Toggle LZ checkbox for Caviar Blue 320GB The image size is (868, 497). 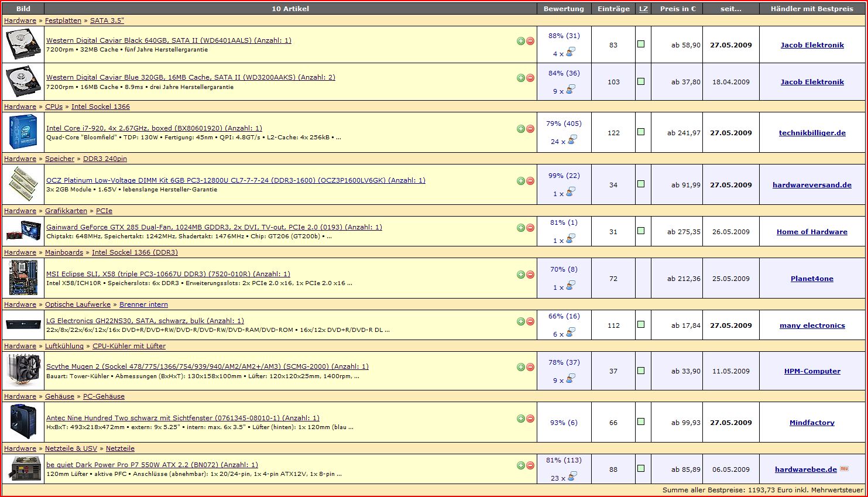click(641, 81)
